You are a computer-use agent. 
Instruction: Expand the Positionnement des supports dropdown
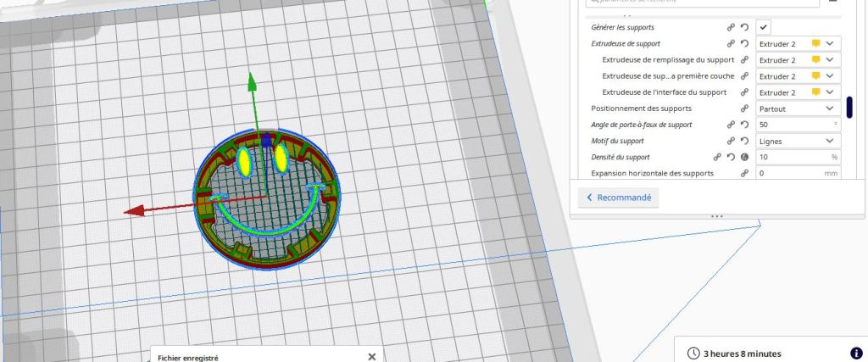coord(797,109)
